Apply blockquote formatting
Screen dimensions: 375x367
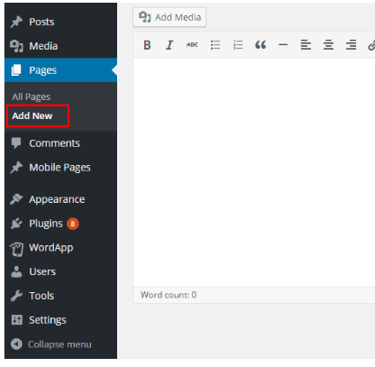260,45
